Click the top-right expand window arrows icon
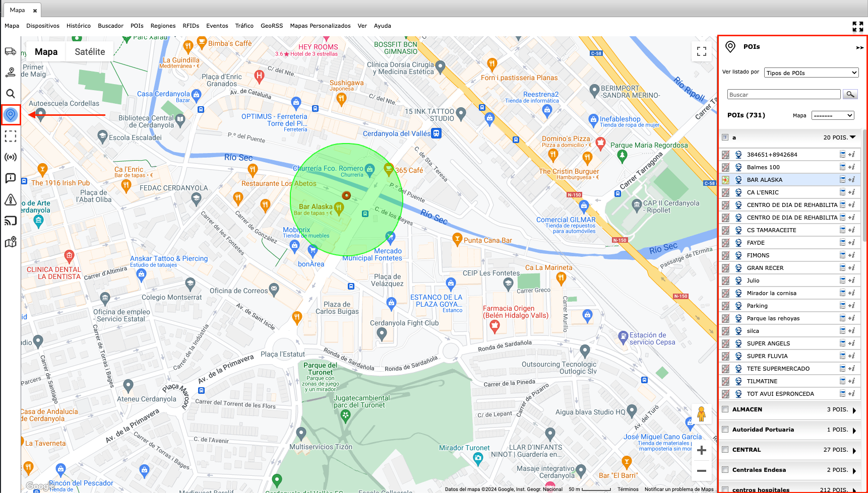This screenshot has height=493, width=868. tap(857, 27)
